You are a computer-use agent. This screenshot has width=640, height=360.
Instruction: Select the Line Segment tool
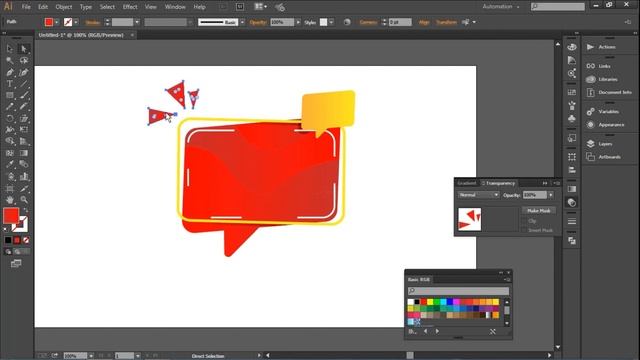tap(24, 84)
